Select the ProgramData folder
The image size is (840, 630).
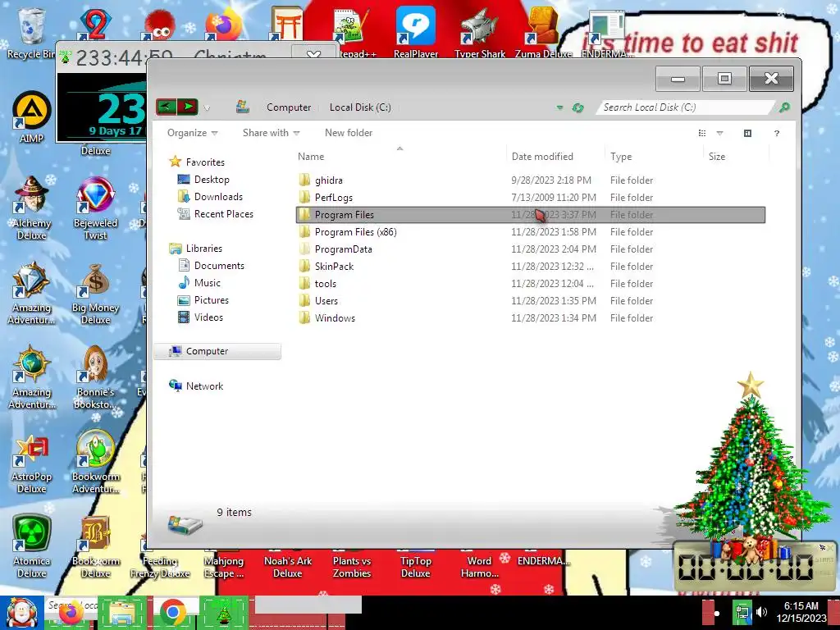click(x=531, y=249)
